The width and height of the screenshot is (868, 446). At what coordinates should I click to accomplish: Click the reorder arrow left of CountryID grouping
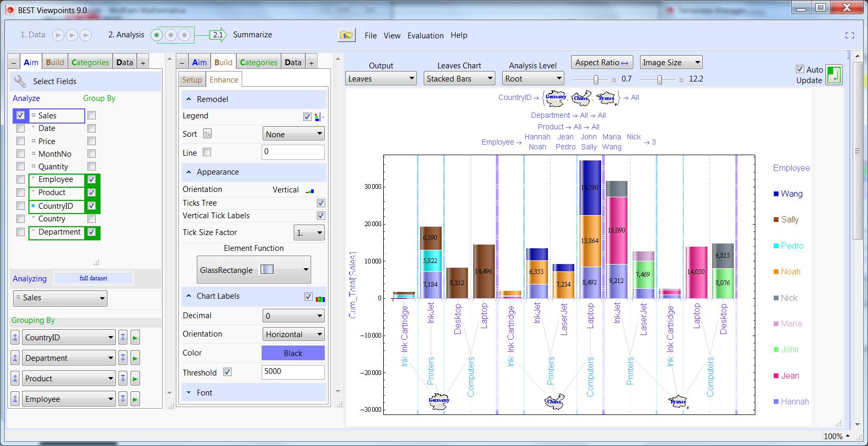coord(15,338)
